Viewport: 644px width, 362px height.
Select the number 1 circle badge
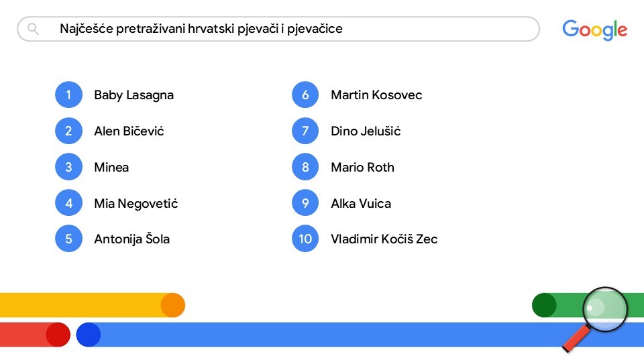pos(68,95)
